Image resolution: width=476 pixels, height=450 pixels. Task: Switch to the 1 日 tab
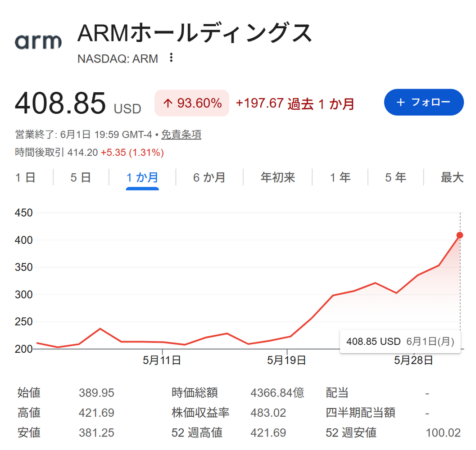pos(26,177)
